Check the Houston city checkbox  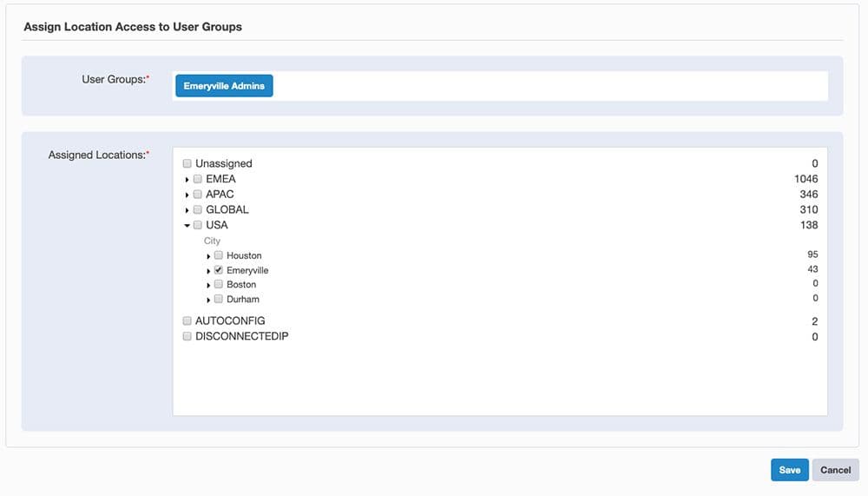pos(219,255)
